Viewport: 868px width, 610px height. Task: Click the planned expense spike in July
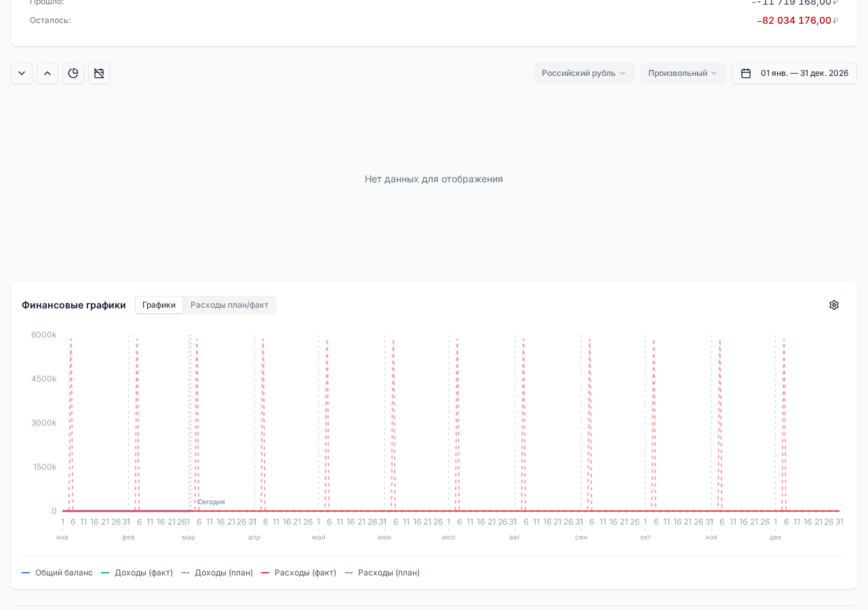point(457,420)
